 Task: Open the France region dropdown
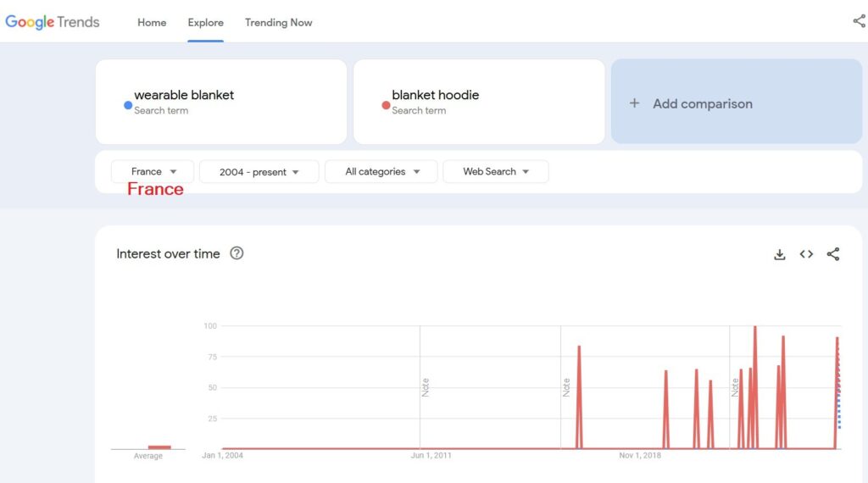click(153, 172)
